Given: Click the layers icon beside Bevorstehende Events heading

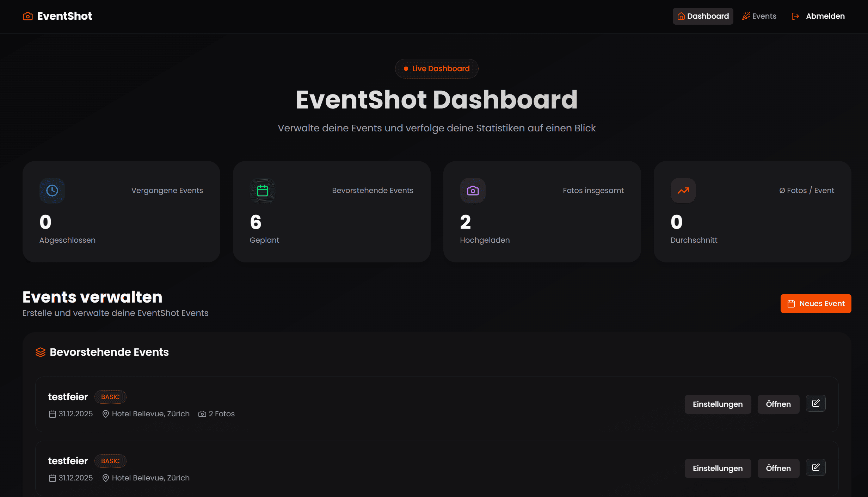Looking at the screenshot, I should click(41, 352).
